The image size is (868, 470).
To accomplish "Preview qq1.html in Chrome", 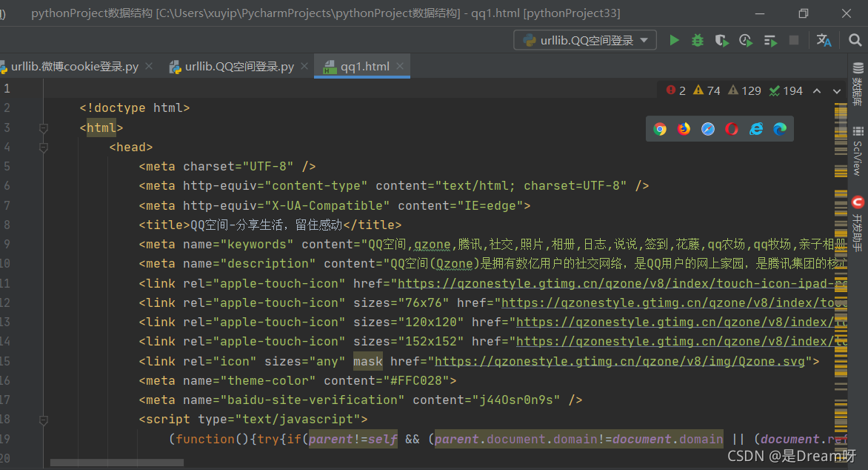I will (x=659, y=129).
